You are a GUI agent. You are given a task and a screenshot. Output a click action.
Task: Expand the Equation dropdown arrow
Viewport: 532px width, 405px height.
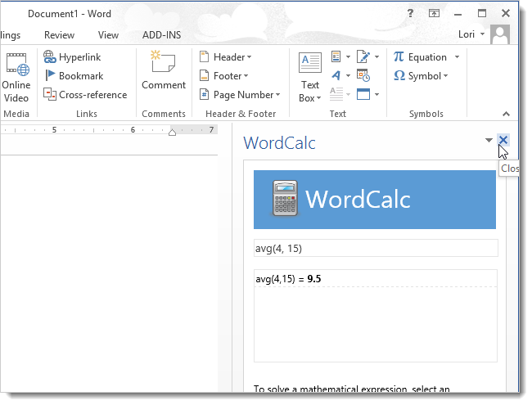[457, 57]
